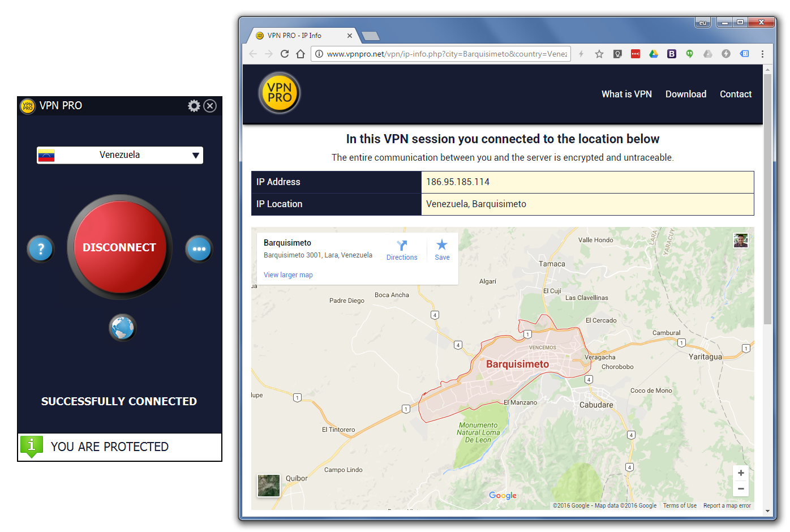Image resolution: width=790 pixels, height=532 pixels.
Task: Expand the Venezuela country dropdown arrow
Action: pyautogui.click(x=196, y=155)
